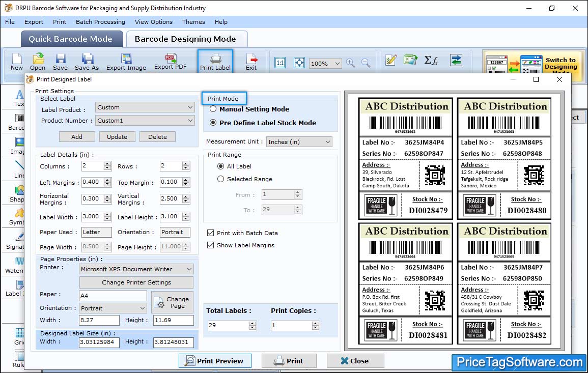Click the Add label button
Image resolution: width=588 pixels, height=373 pixels.
(77, 137)
